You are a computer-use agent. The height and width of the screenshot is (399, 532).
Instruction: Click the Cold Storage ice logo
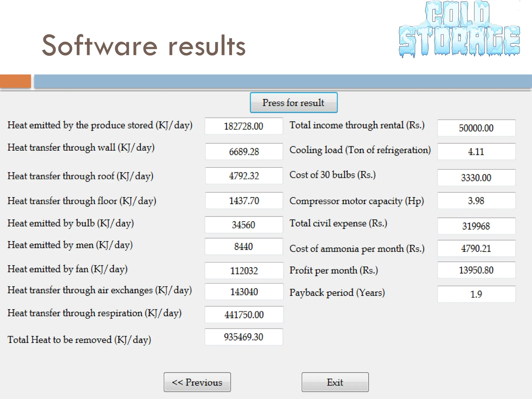[459, 29]
